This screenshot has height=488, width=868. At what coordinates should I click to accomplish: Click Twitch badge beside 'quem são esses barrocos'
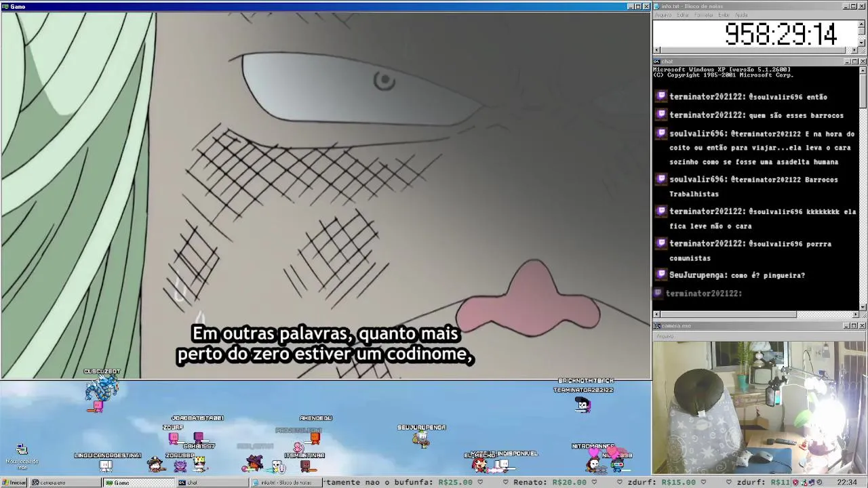[661, 115]
